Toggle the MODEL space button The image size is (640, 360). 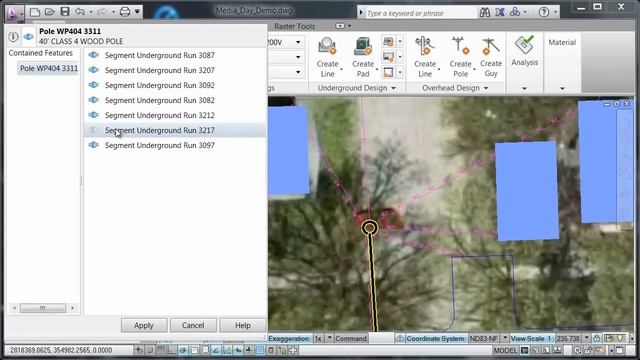point(505,350)
